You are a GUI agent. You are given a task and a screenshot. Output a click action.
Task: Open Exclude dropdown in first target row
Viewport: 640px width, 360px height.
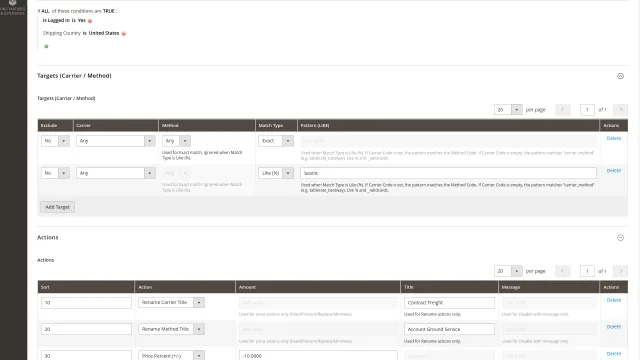coord(55,141)
